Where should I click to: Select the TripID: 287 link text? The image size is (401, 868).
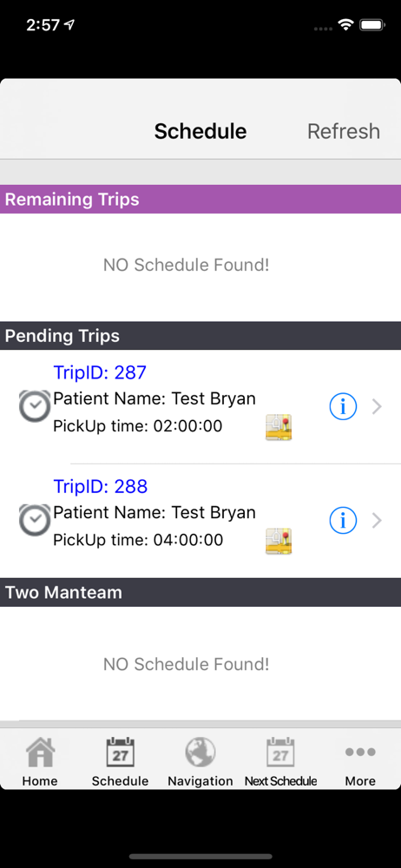[100, 372]
